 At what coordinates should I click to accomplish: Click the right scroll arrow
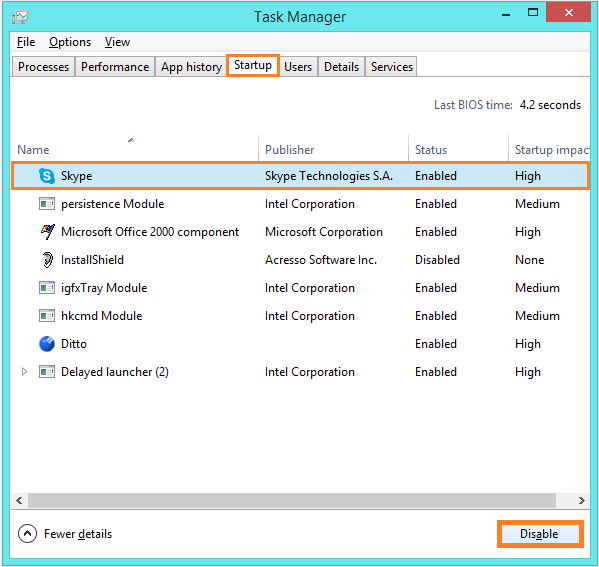point(581,501)
